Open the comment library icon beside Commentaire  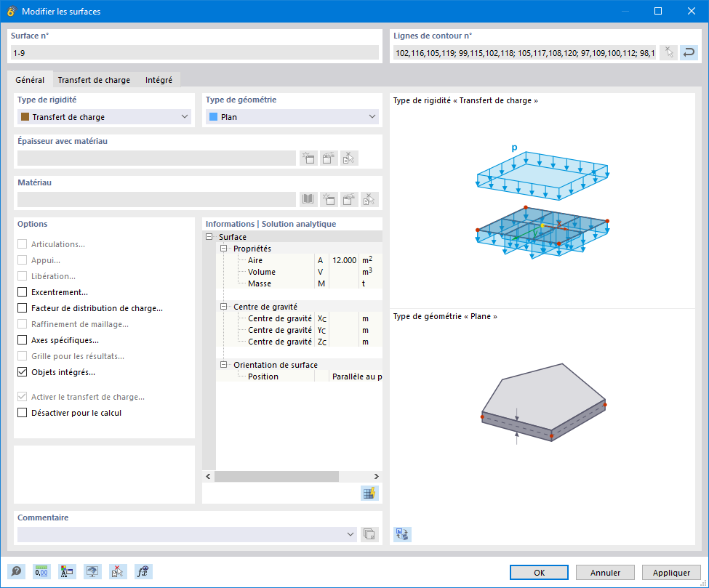369,534
